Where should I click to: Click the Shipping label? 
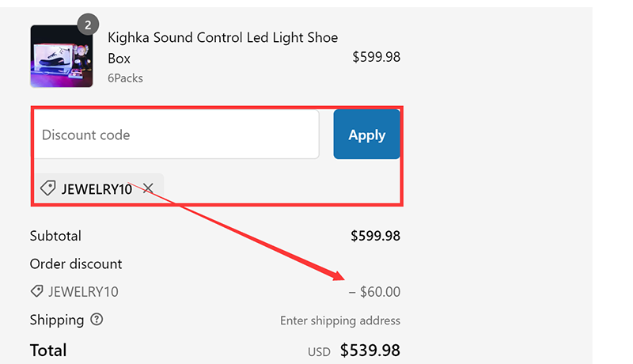57,320
